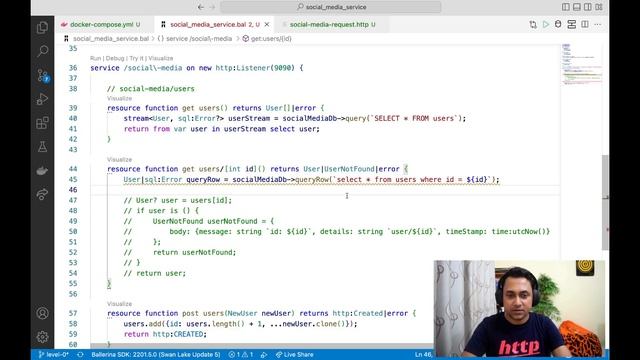
Task: Click the 'UserNotFound' return type on line 44
Action: [x=349, y=169]
